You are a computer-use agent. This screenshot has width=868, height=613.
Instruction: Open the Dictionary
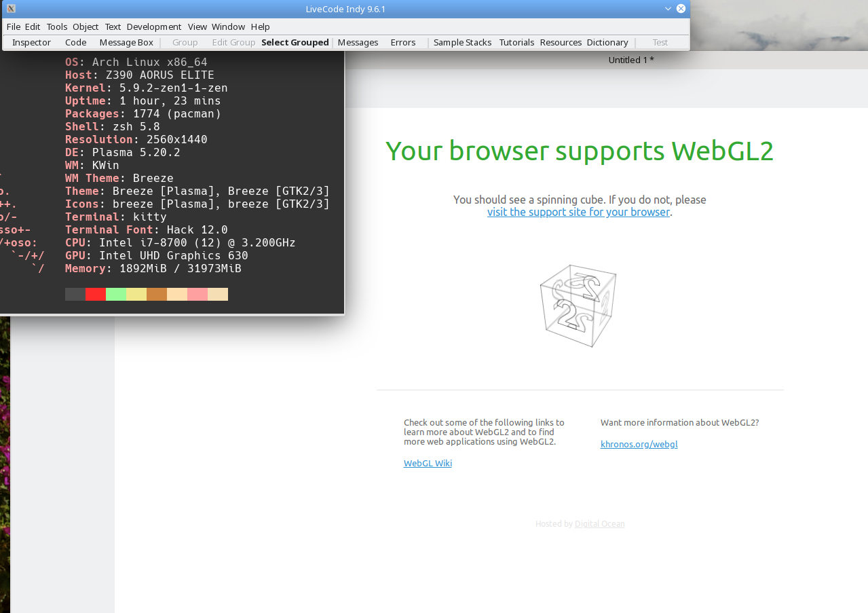coord(607,42)
